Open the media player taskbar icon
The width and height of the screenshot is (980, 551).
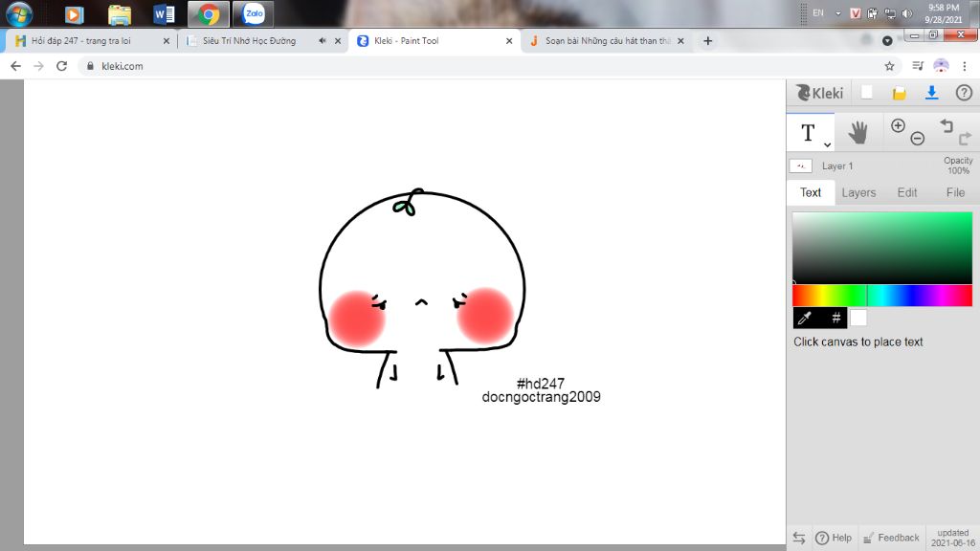pyautogui.click(x=74, y=13)
